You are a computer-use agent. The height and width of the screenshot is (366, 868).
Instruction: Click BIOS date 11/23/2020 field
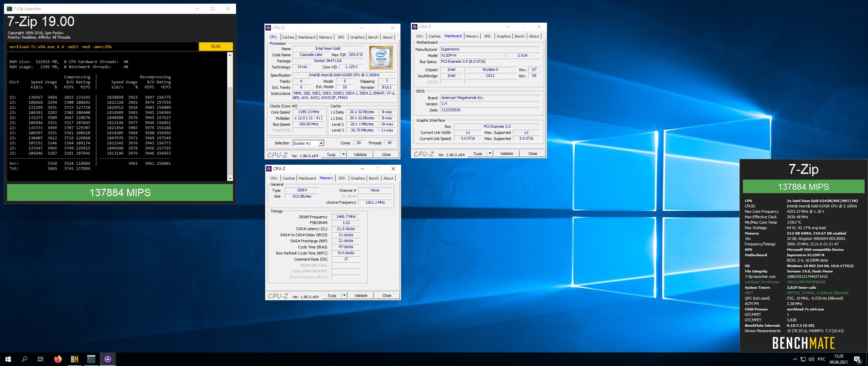(x=490, y=110)
